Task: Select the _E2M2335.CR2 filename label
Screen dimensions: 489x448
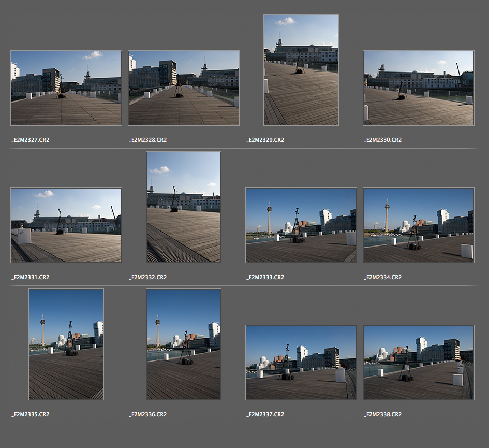Action: 31,414
